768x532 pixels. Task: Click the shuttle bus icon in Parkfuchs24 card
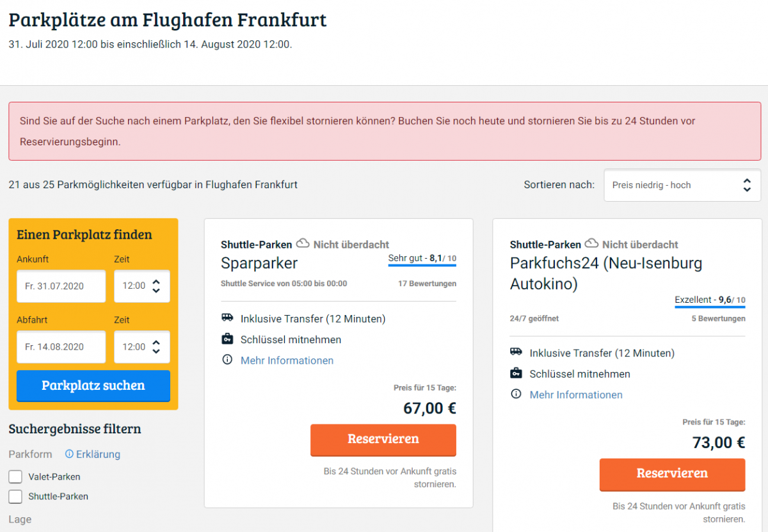[x=516, y=352]
